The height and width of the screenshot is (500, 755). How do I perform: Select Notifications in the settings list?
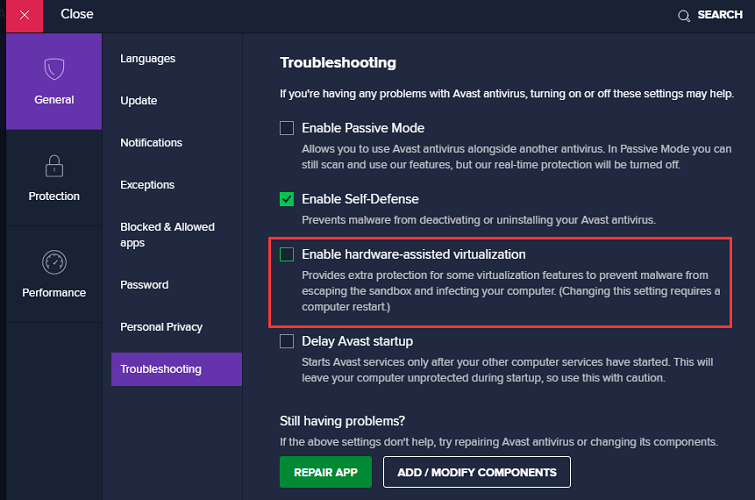[151, 143]
